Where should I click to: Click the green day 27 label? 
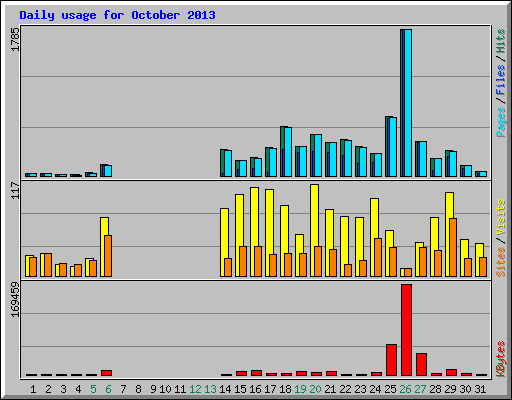pos(420,389)
